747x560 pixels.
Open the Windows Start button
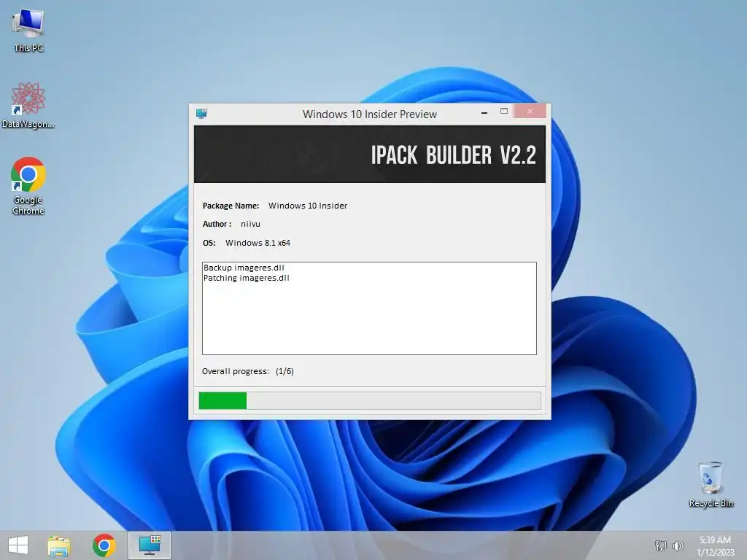[18, 545]
